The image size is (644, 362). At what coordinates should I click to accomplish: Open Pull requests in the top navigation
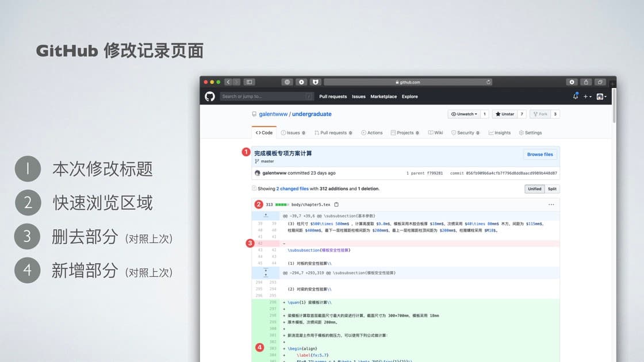coord(333,97)
